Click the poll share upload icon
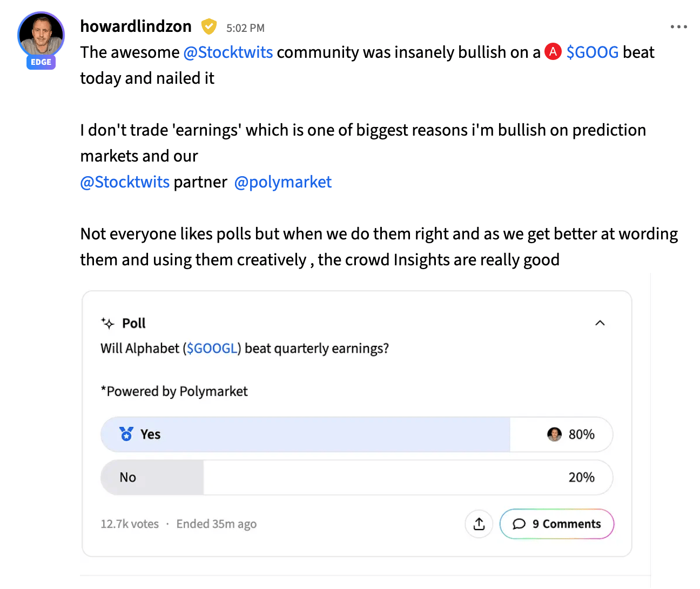700x589 pixels. tap(479, 524)
